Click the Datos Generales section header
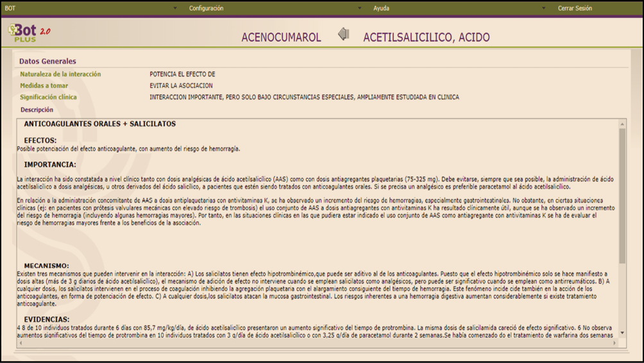Viewport: 644px width, 363px height. [47, 62]
